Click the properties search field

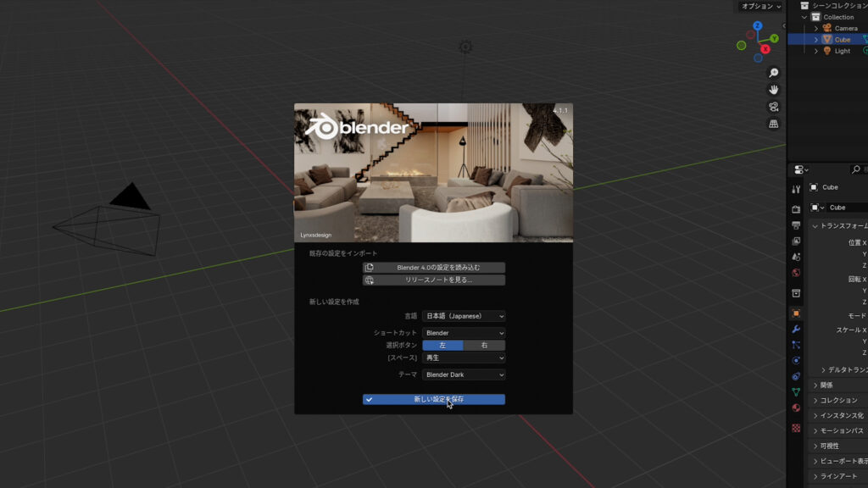click(860, 169)
